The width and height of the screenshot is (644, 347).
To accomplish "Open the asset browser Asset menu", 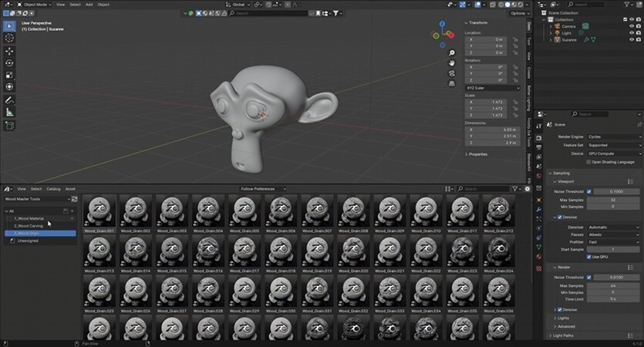I will click(x=70, y=189).
